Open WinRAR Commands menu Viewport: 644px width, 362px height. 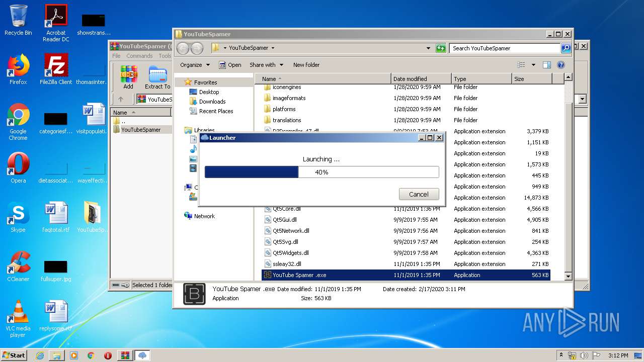(139, 56)
